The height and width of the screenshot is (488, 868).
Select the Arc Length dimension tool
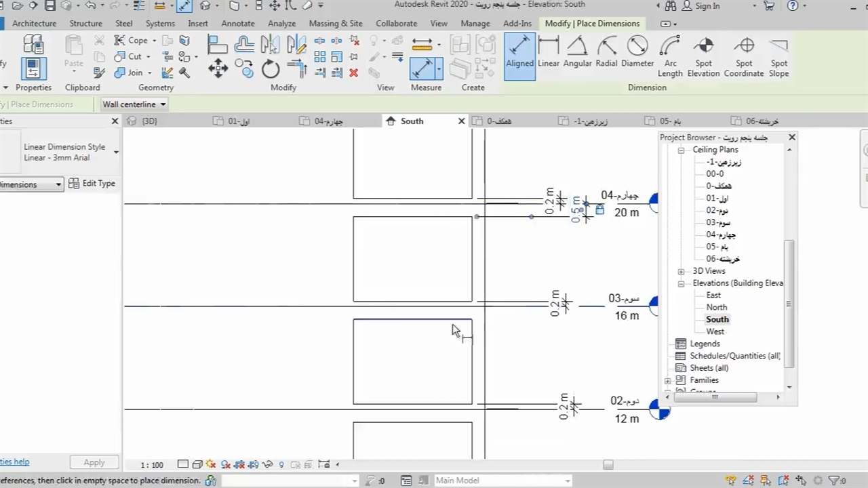[669, 56]
